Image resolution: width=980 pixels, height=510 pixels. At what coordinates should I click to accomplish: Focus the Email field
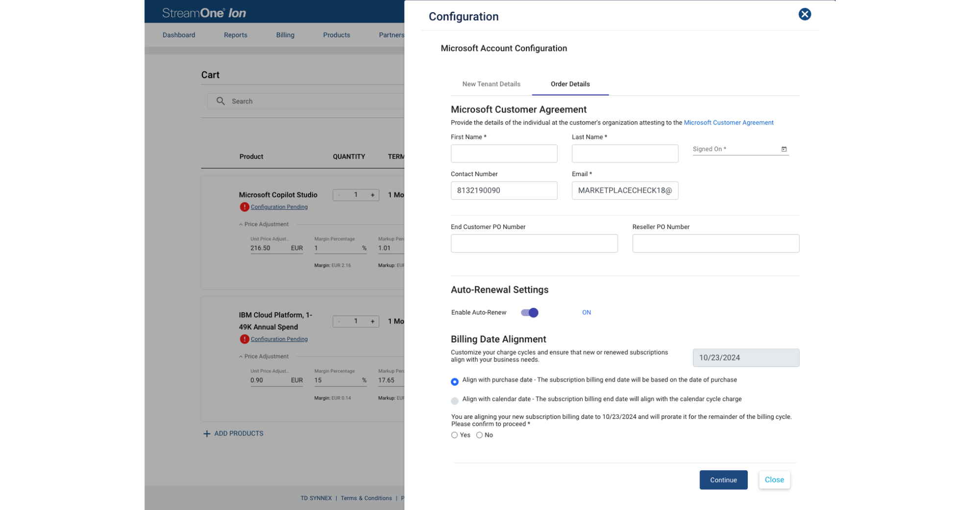[625, 190]
